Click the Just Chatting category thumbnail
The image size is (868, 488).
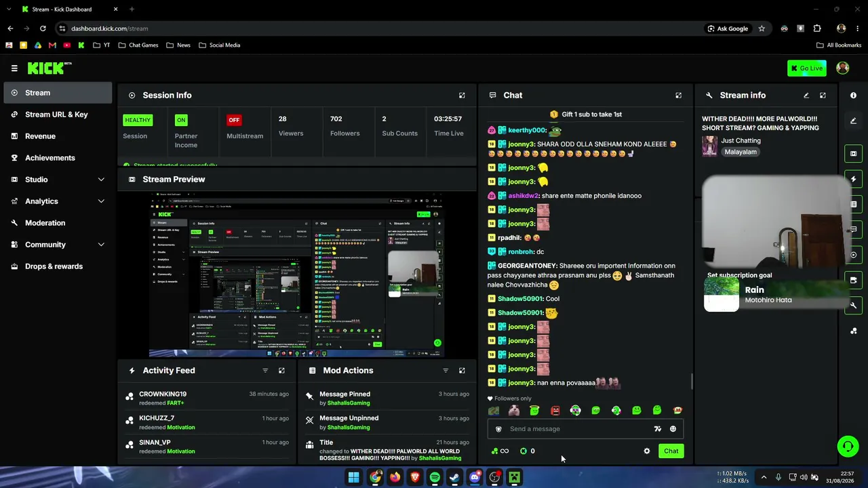coord(710,146)
